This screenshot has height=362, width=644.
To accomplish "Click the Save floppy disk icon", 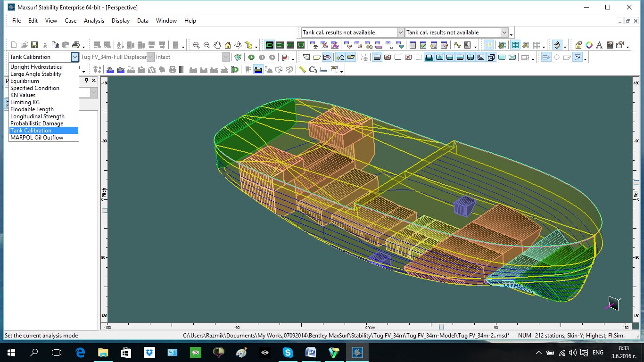I will coord(34,45).
